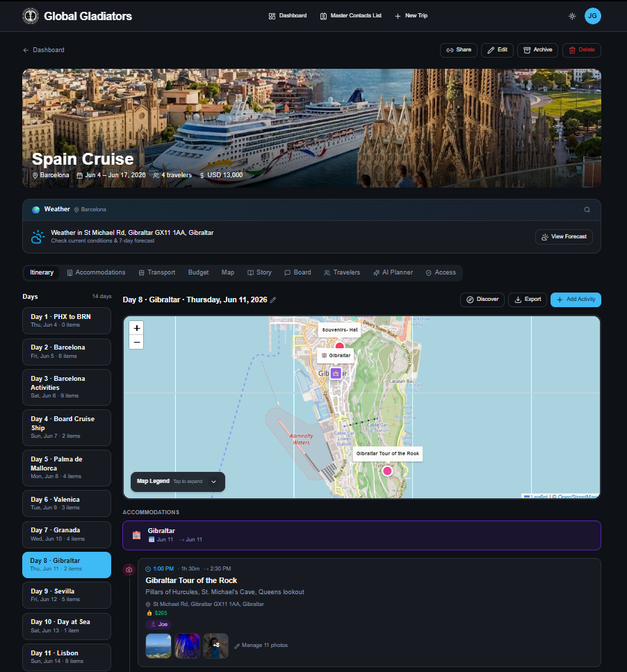Zoom out on the map

[x=137, y=343]
